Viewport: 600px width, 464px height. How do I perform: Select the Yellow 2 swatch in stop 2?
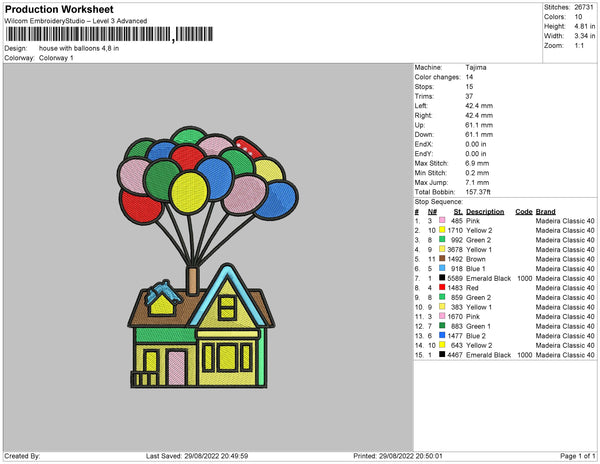pyautogui.click(x=442, y=230)
